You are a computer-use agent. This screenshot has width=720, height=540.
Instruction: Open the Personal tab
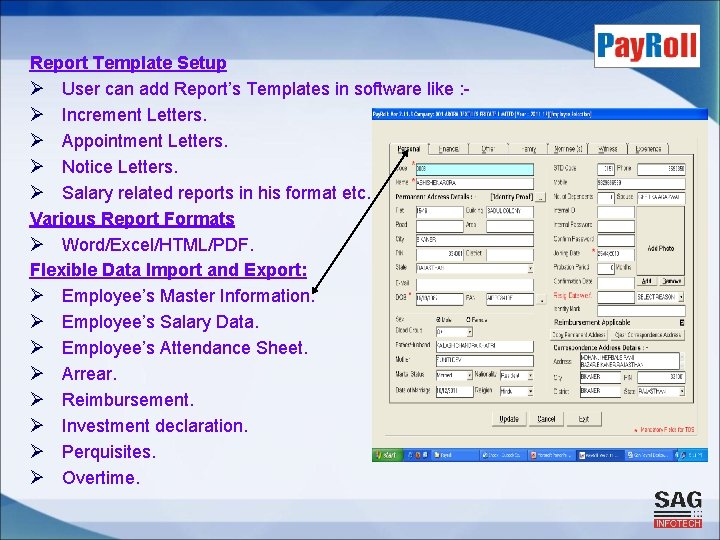coord(409,149)
